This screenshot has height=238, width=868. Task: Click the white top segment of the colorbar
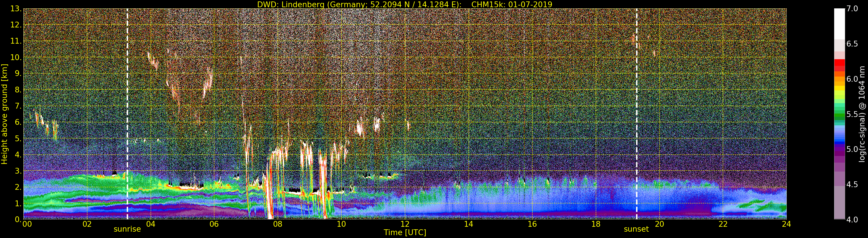(839, 24)
